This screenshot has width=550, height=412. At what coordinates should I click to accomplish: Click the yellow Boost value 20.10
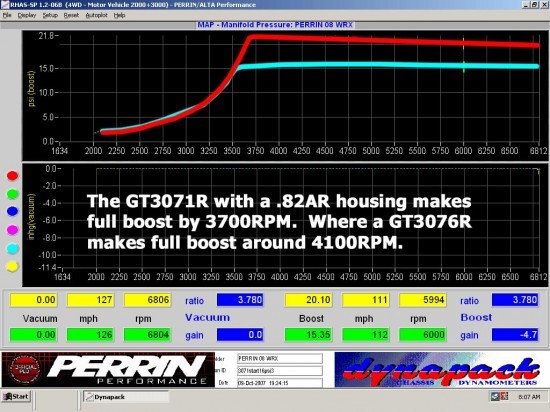click(308, 300)
